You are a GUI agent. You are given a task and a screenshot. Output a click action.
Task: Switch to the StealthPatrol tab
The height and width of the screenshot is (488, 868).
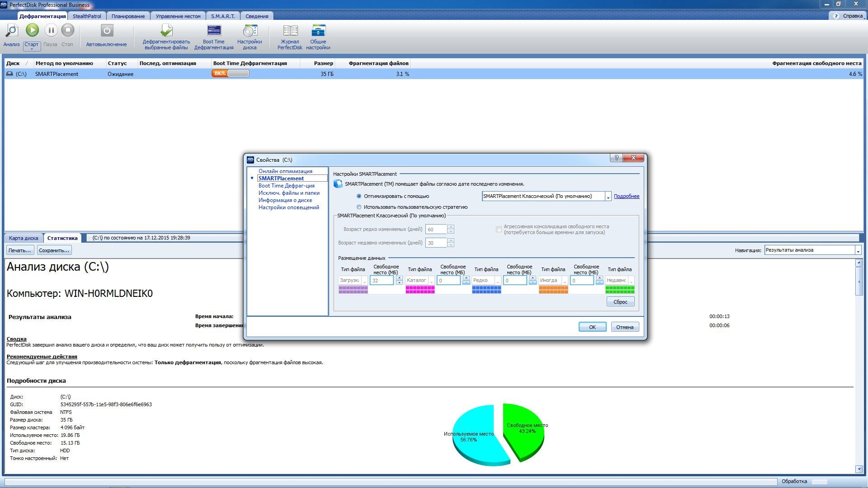[87, 16]
